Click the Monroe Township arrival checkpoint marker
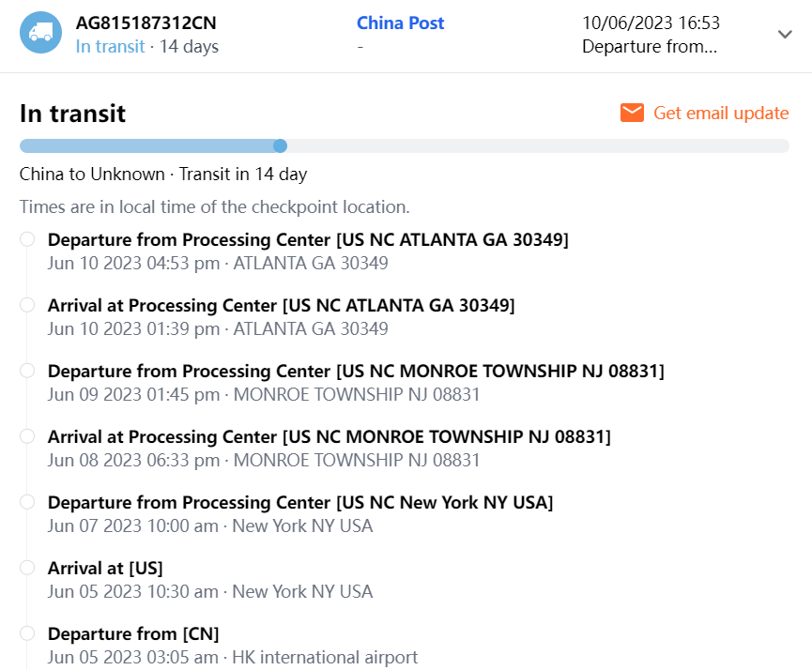Viewport: 812px width, 670px height. tap(27, 436)
